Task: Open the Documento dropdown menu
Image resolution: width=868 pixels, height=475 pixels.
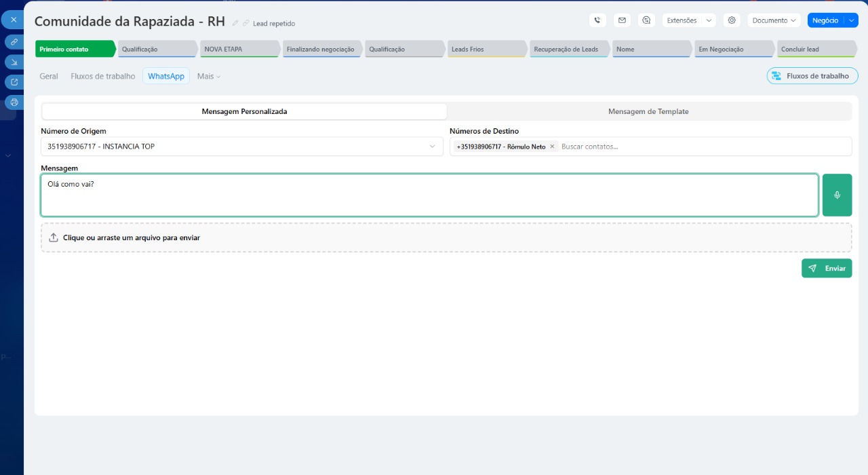Action: click(774, 20)
